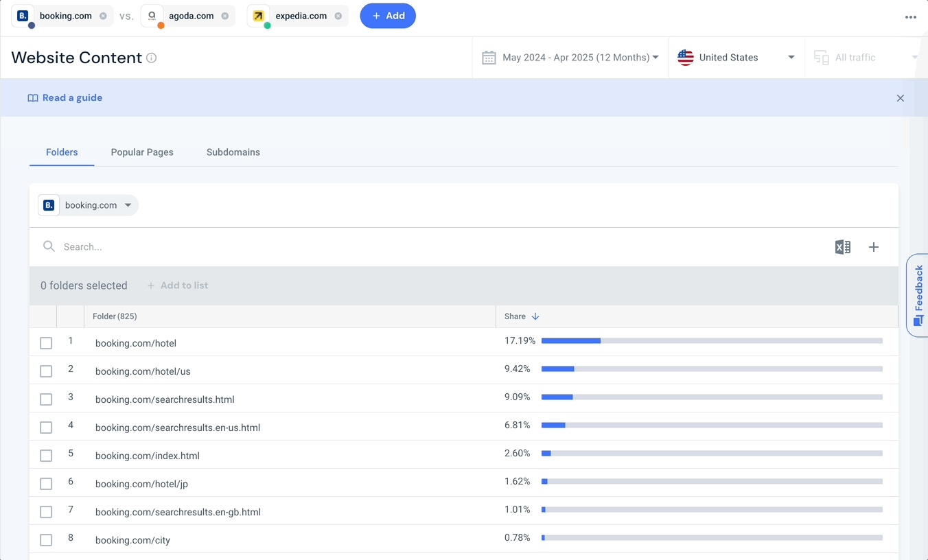Check the searchresults.en-gb.html row checkbox
The height and width of the screenshot is (560, 928).
point(46,512)
